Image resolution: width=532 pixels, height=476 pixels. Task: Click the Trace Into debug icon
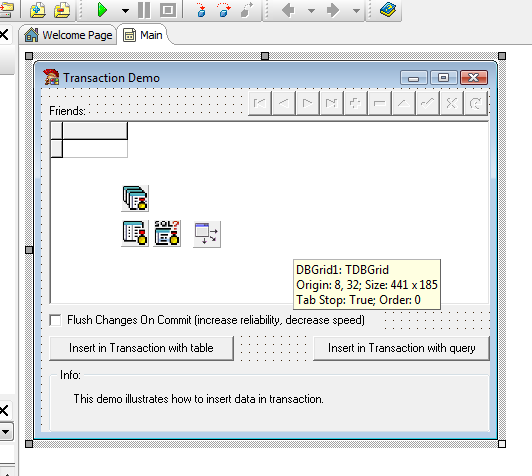click(x=201, y=10)
